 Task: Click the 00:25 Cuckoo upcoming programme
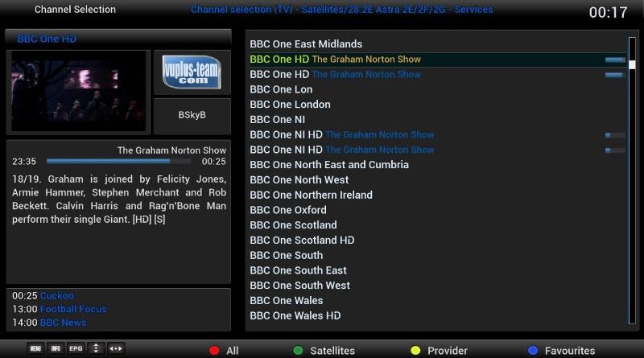(43, 295)
